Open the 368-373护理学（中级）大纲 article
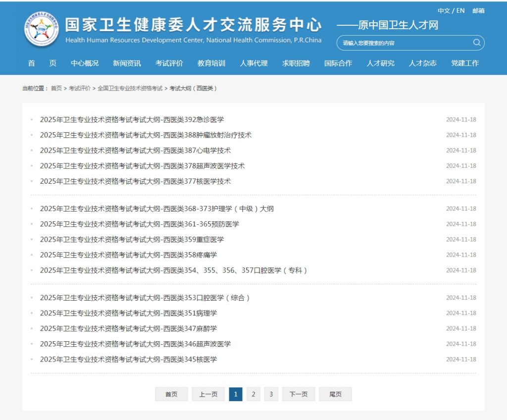 pos(156,209)
